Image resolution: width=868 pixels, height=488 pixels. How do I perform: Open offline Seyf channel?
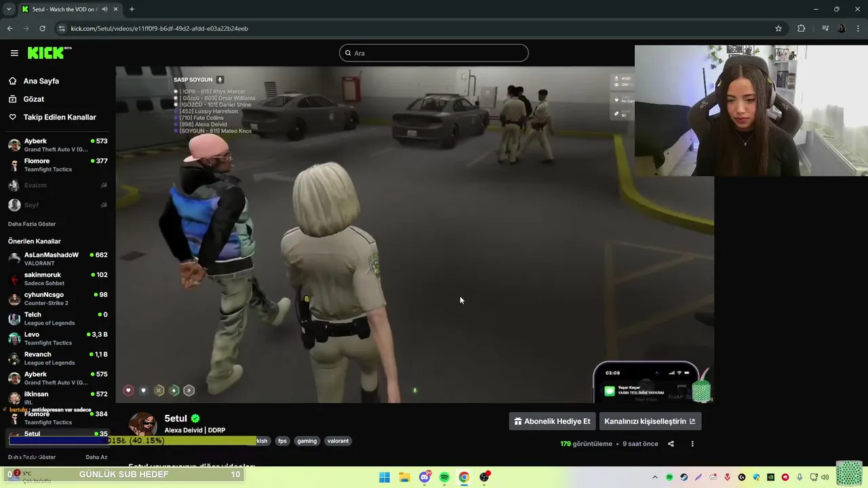pos(58,205)
